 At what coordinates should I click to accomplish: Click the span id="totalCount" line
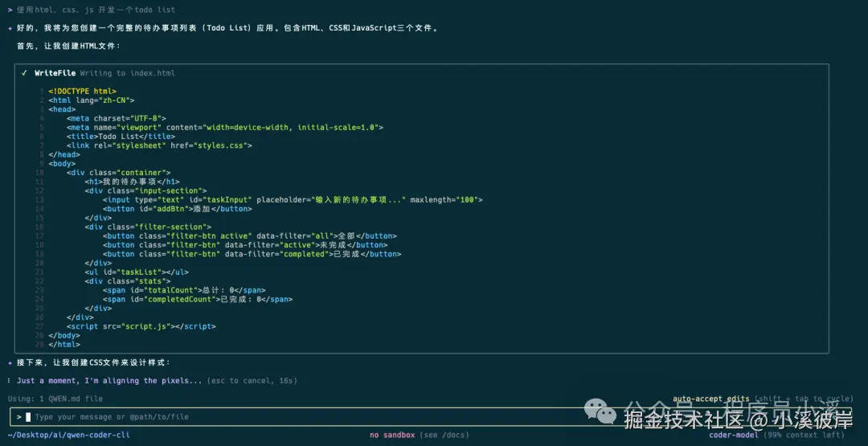[184, 290]
